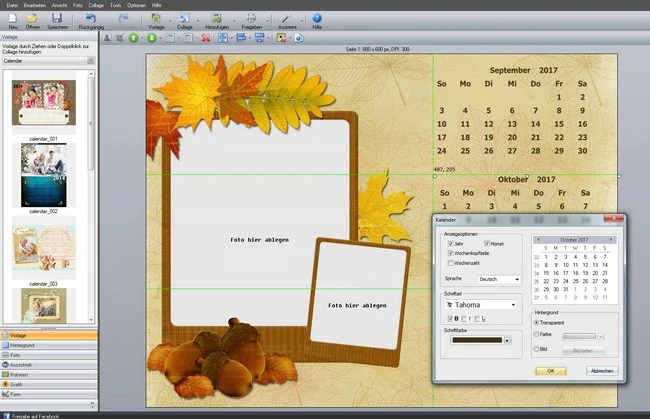Click the green up arrow icon

tap(133, 38)
